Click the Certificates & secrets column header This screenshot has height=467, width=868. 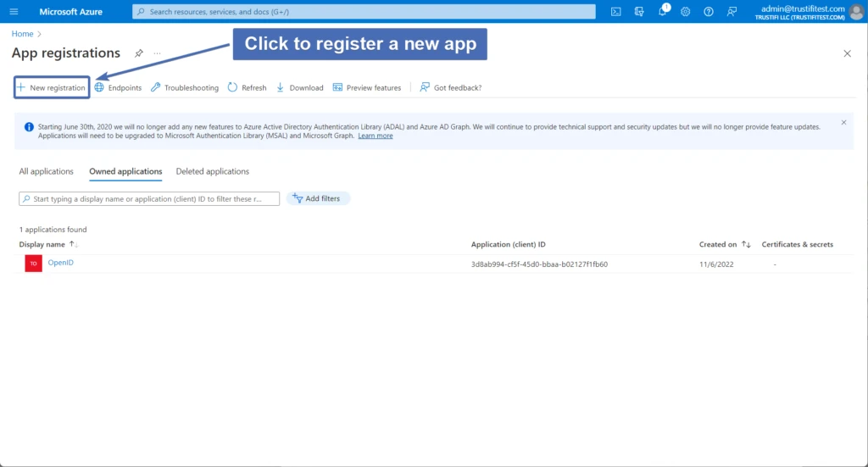[797, 244]
